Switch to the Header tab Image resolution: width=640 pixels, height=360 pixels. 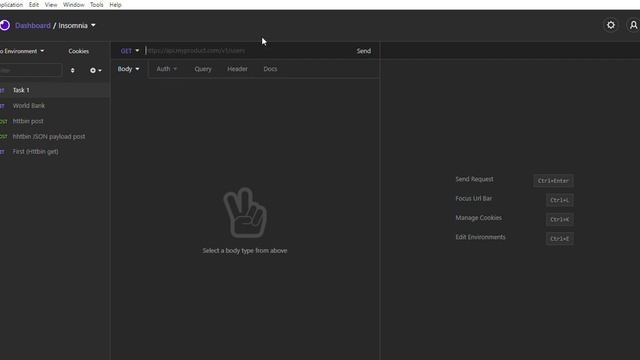pyautogui.click(x=237, y=69)
